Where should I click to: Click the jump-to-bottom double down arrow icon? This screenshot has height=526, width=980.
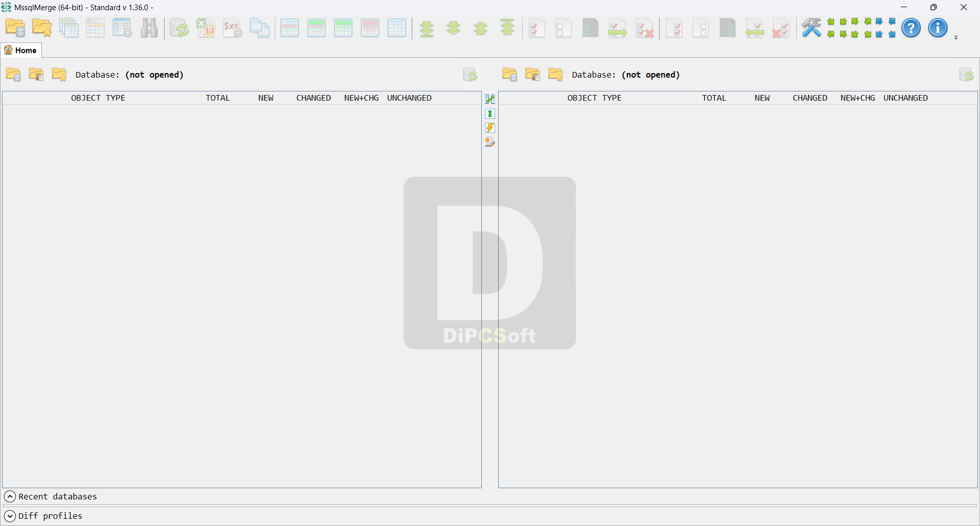coord(427,28)
